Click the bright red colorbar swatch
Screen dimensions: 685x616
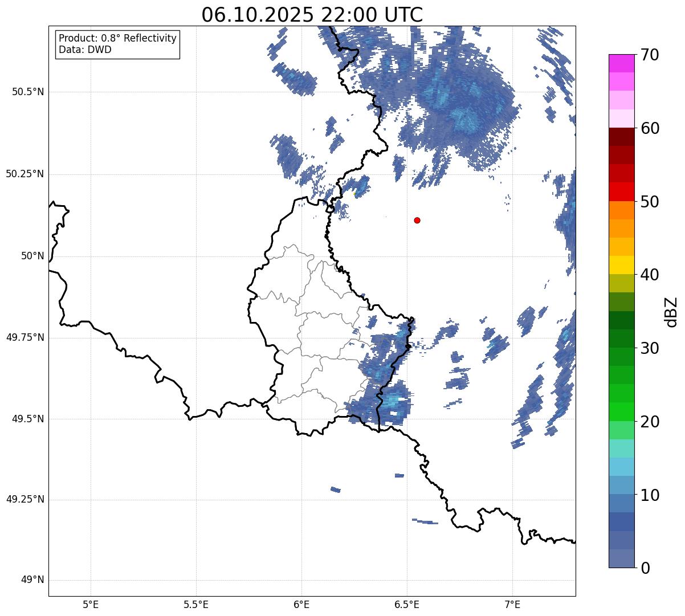[621, 192]
